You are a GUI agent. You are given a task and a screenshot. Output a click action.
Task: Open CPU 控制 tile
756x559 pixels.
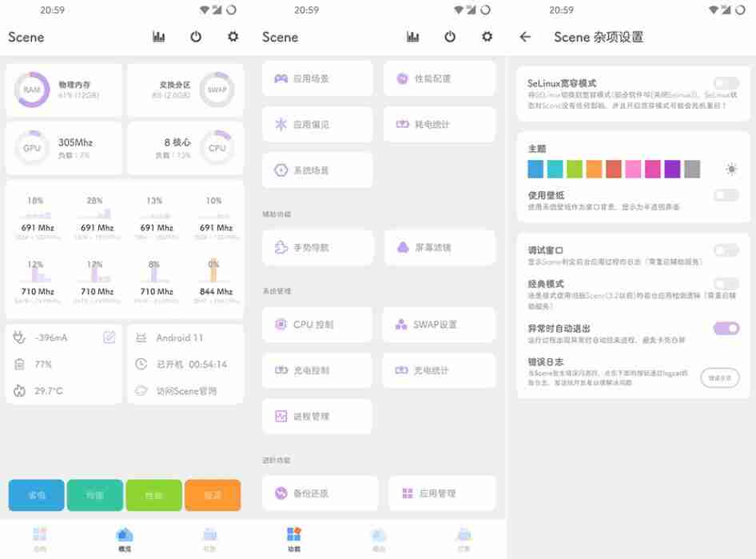[318, 325]
